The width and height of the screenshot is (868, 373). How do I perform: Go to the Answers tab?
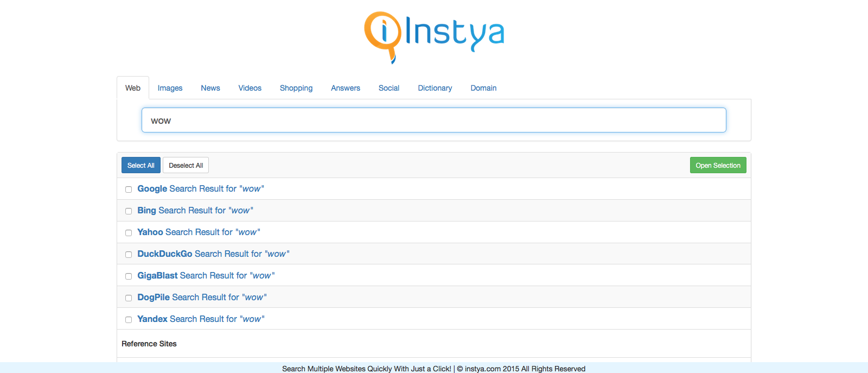(x=346, y=88)
